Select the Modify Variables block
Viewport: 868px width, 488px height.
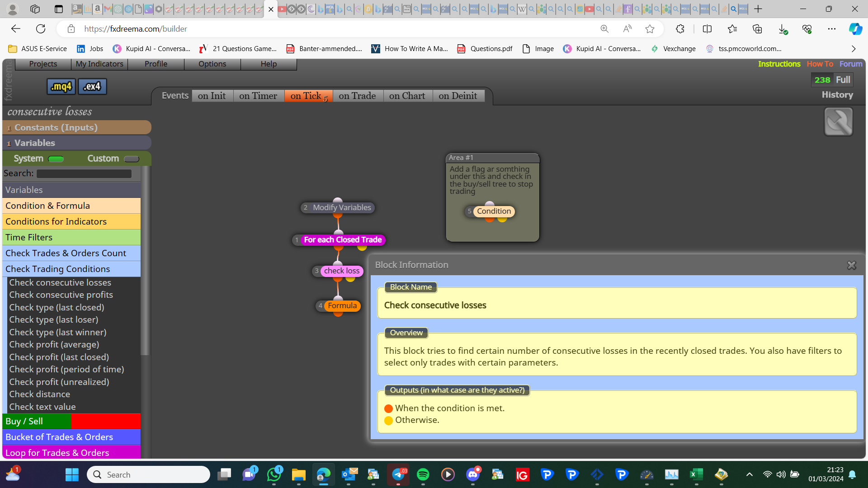click(x=342, y=208)
